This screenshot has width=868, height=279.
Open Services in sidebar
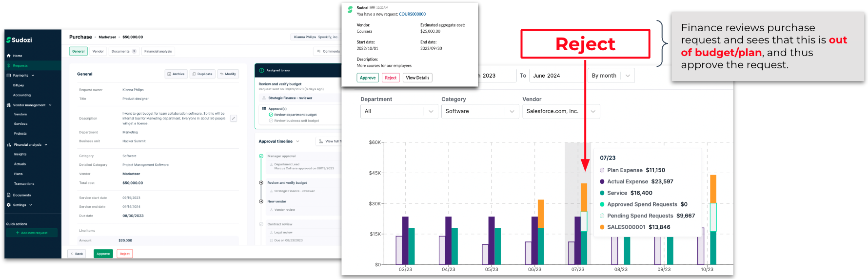(x=20, y=124)
